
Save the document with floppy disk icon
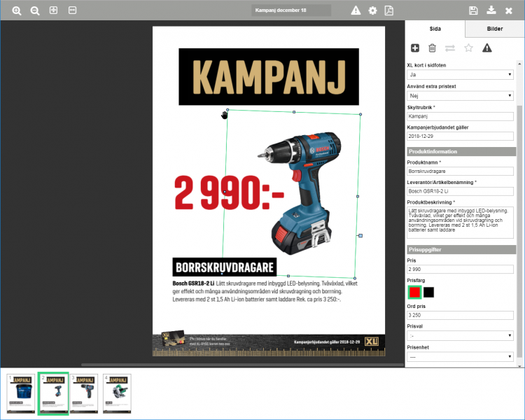473,10
